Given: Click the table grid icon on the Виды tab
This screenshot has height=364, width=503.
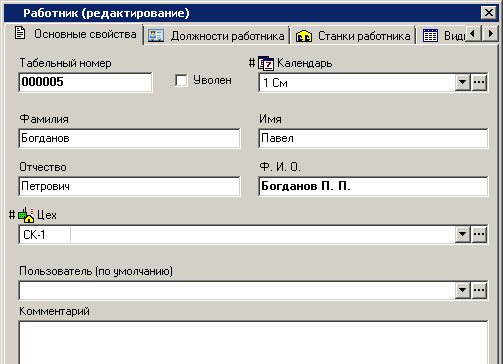Looking at the screenshot, I should (x=430, y=35).
